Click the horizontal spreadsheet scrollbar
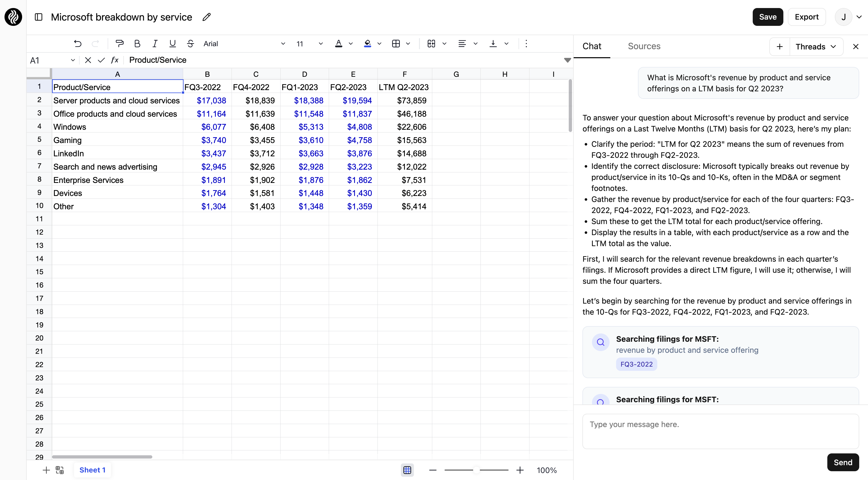The height and width of the screenshot is (480, 868). point(102,456)
